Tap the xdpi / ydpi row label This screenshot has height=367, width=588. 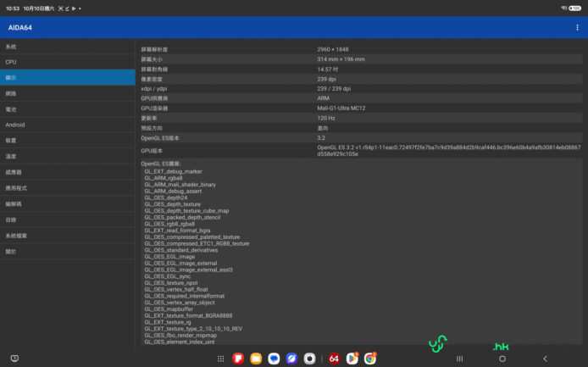tap(153, 89)
